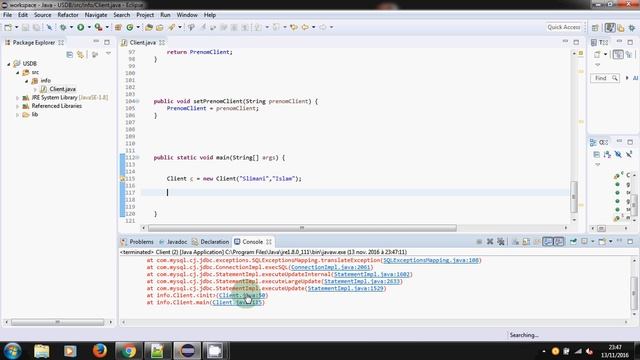Run the program with green Run icon
This screenshot has width=640, height=360.
(x=80, y=27)
